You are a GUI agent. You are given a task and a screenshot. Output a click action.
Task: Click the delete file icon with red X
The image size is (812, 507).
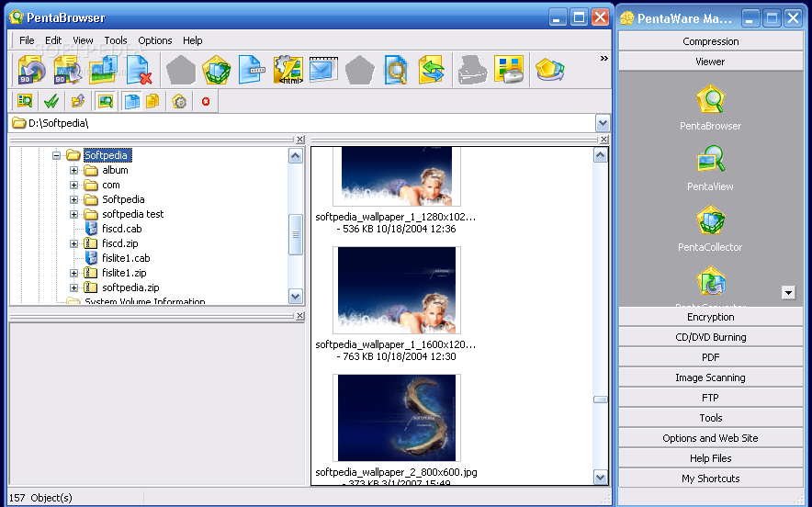click(139, 70)
